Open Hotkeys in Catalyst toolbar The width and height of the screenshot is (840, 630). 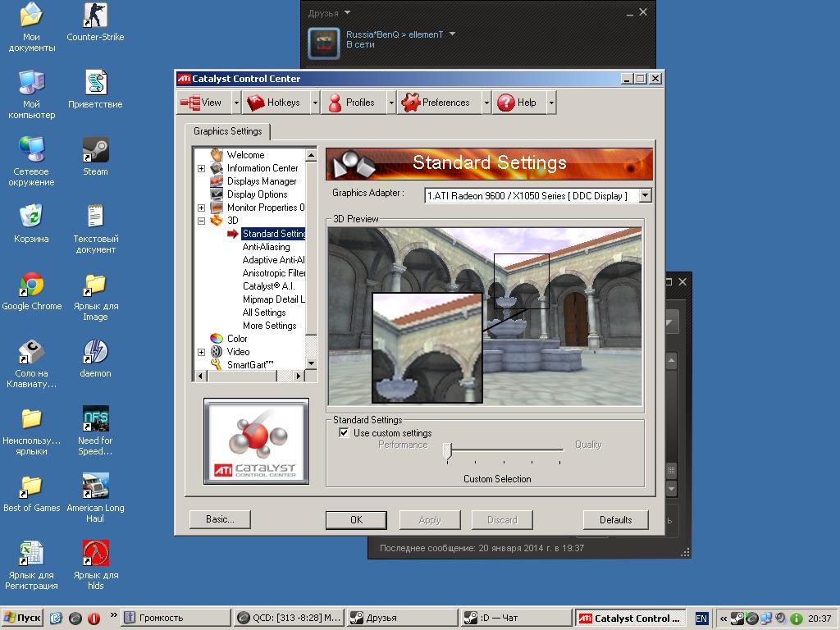click(x=276, y=103)
